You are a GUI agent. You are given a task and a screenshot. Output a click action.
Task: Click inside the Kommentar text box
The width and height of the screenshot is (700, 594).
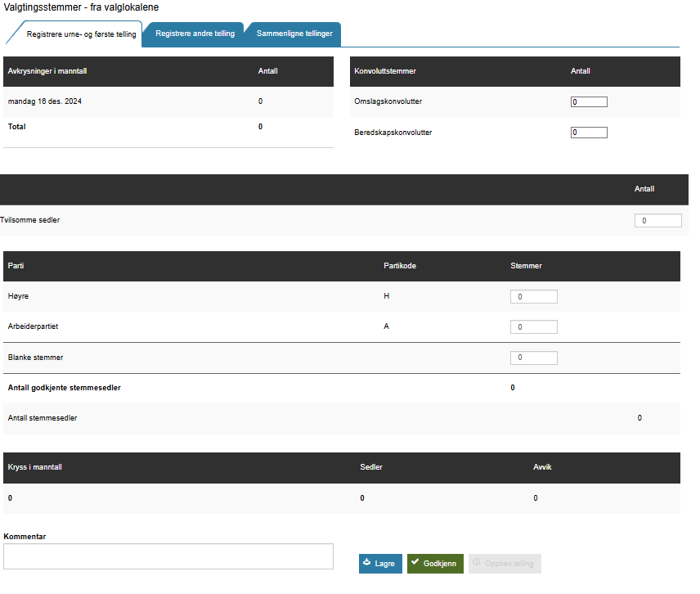pos(168,556)
